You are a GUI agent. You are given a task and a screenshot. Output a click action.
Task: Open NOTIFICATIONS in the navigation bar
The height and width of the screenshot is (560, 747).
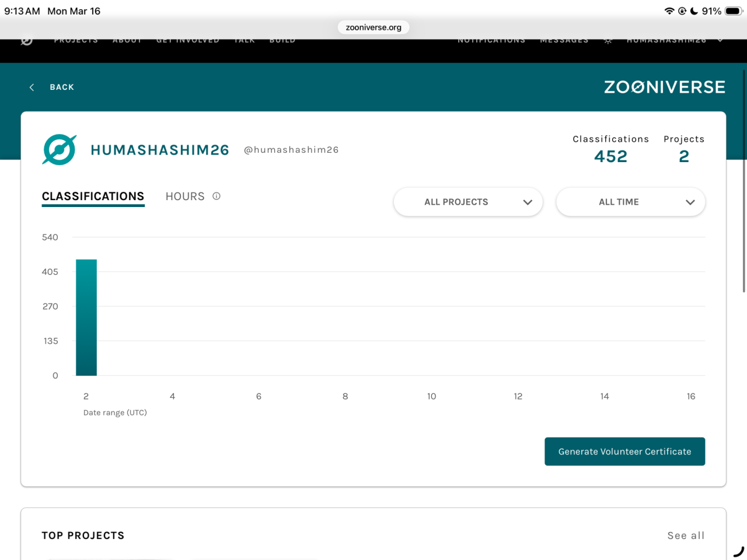point(491,41)
